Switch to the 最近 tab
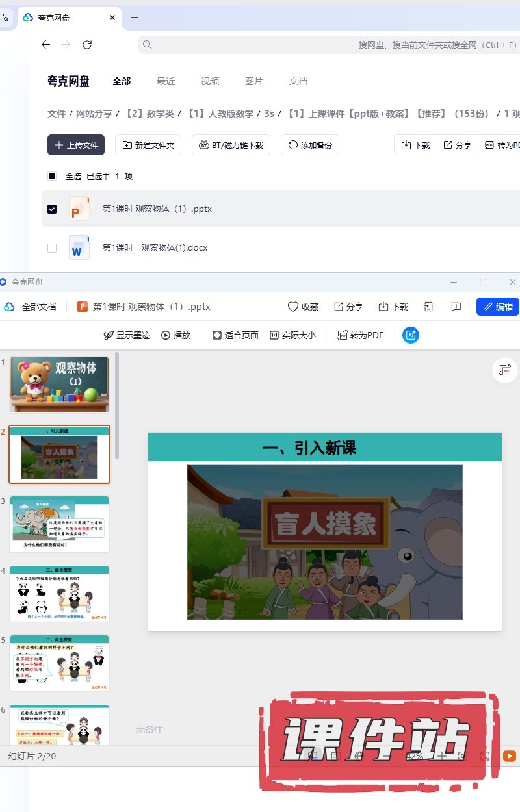Screen dimensions: 520x812 [166, 81]
